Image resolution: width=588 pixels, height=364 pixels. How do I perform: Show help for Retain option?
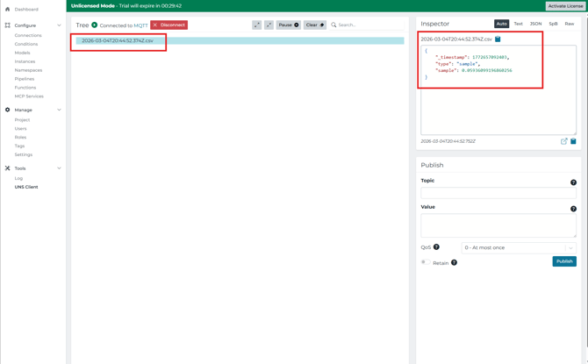pos(454,263)
